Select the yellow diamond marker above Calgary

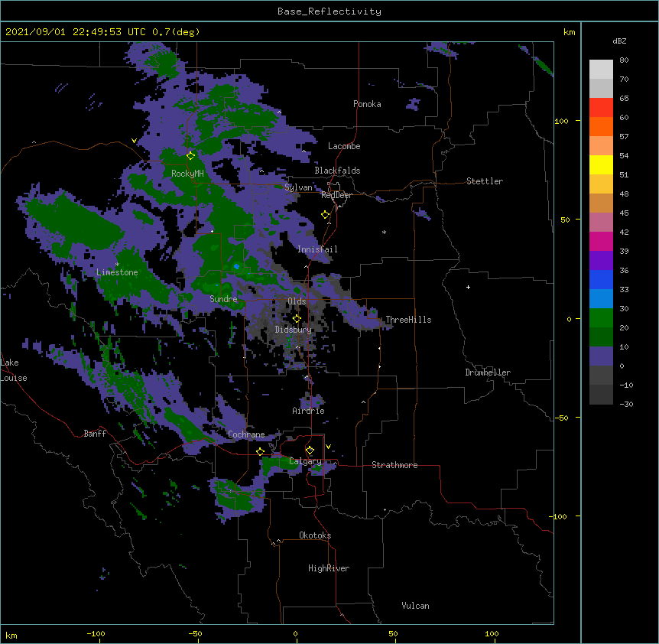pos(310,450)
